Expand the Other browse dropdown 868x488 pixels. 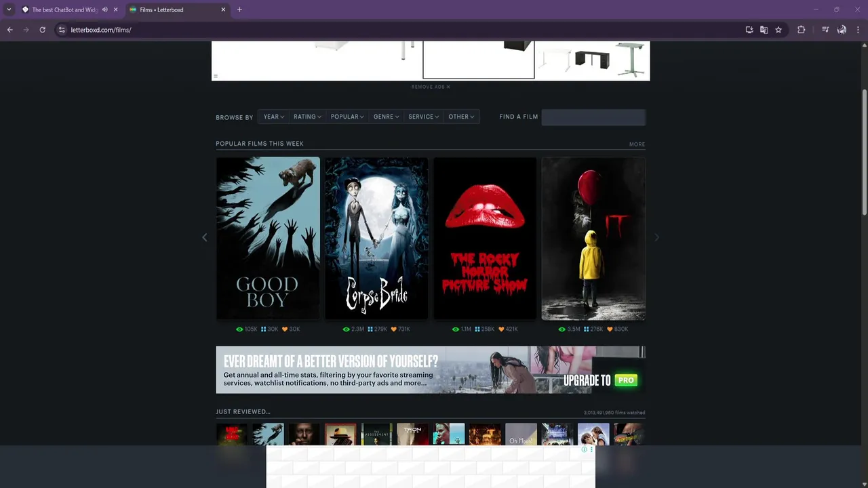pos(461,117)
